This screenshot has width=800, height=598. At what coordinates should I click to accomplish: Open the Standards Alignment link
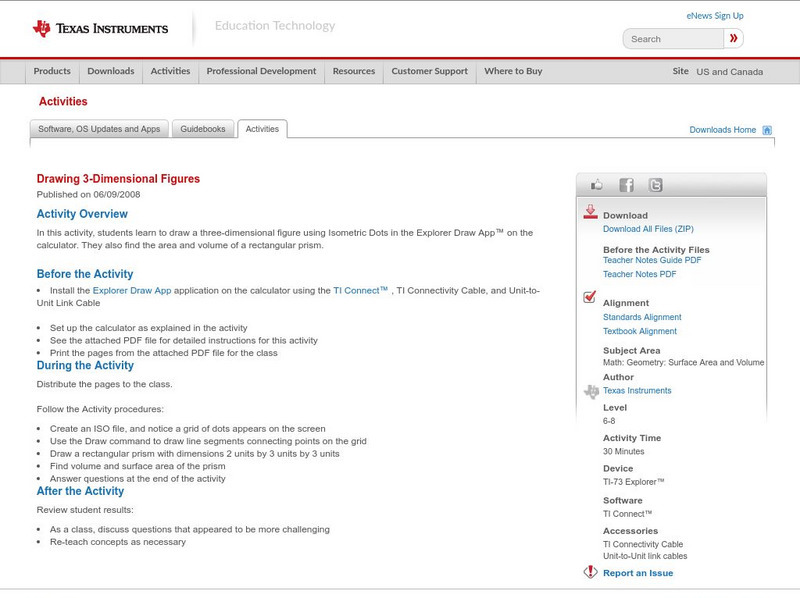[642, 317]
